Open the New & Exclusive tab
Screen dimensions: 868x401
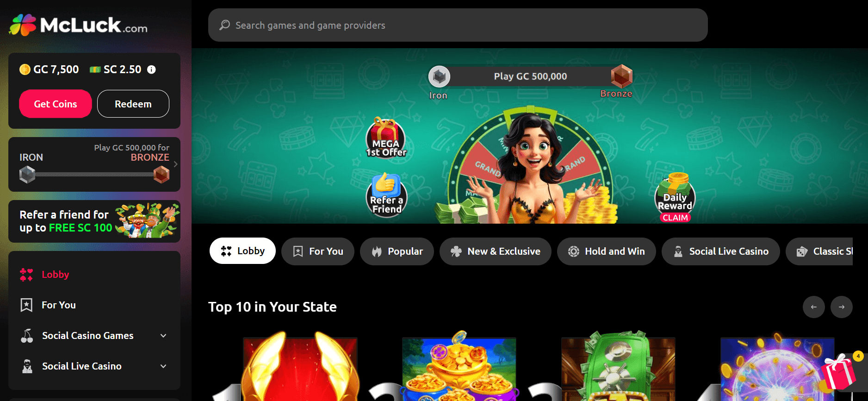tap(496, 251)
